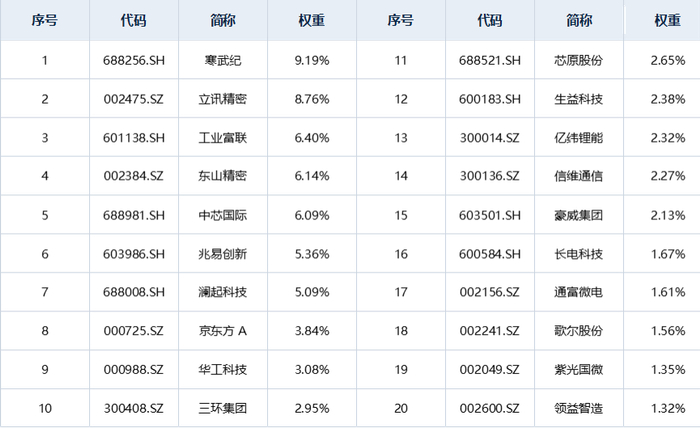The height and width of the screenshot is (428, 700).
Task: Click weight 2.38%
Action: click(667, 99)
